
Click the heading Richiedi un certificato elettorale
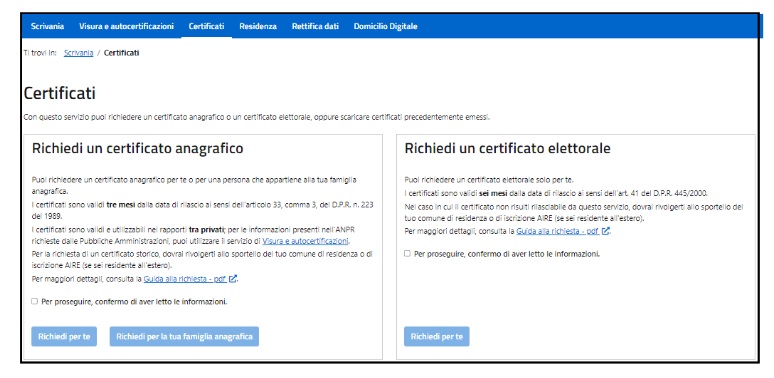[507, 148]
